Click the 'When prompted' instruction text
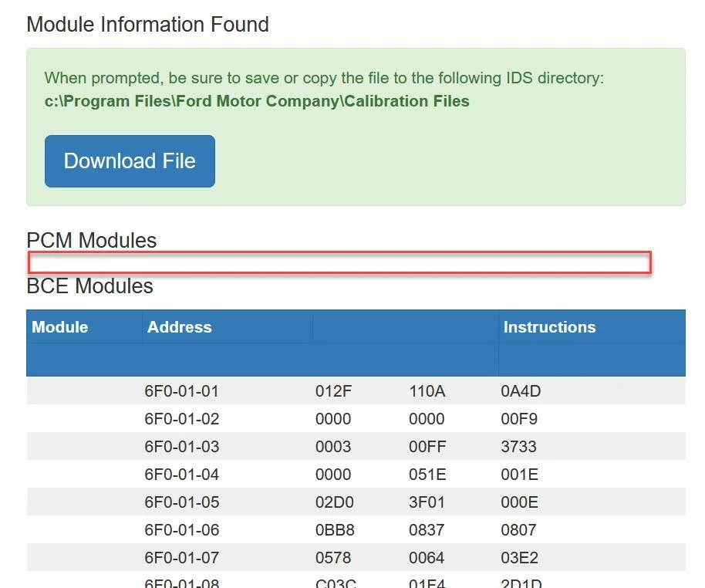The height and width of the screenshot is (588, 705). click(x=324, y=78)
